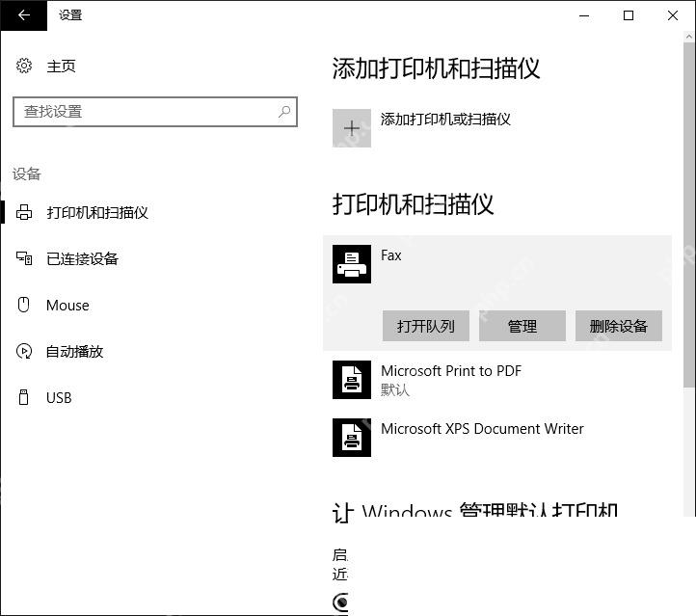Click the scrollbar up arrow
The width and height of the screenshot is (696, 616).
coord(689,38)
